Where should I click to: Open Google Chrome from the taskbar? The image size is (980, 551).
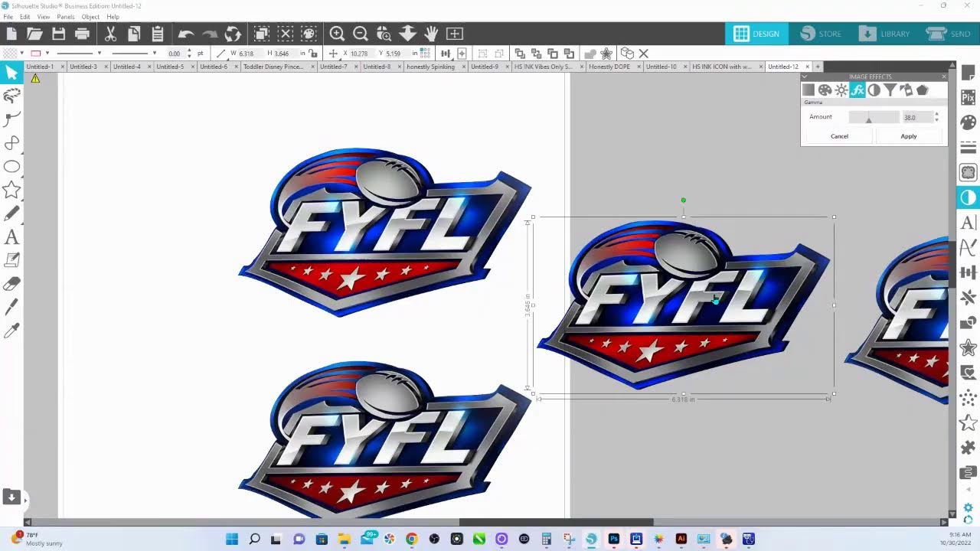[x=411, y=539]
